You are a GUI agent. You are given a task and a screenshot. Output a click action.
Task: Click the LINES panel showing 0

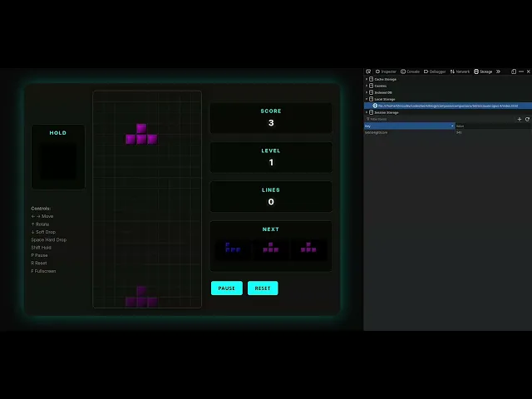[x=271, y=197]
